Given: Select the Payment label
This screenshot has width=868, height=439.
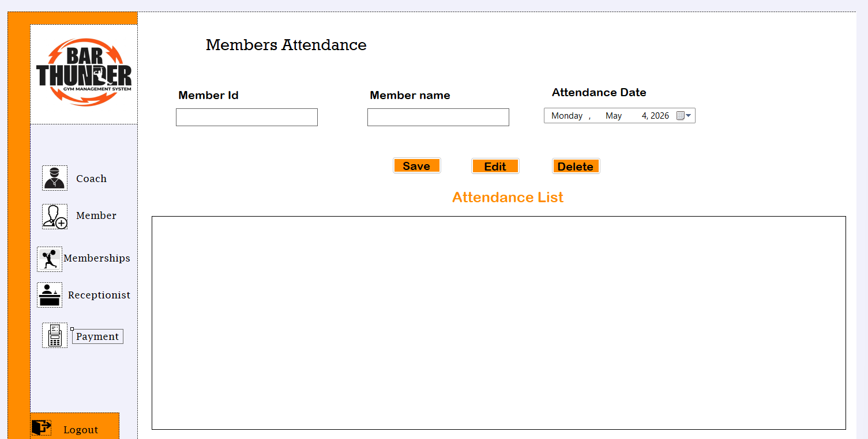Looking at the screenshot, I should click(x=97, y=336).
